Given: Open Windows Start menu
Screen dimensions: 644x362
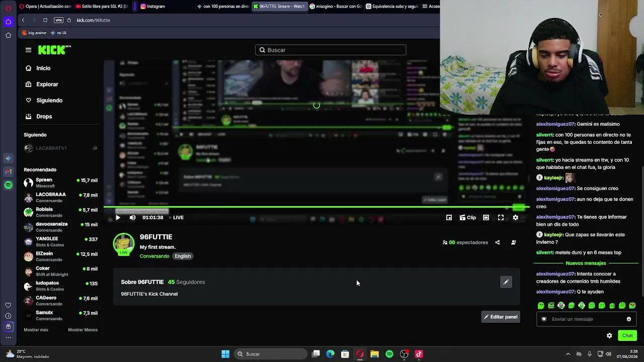Looking at the screenshot, I should tap(225, 354).
